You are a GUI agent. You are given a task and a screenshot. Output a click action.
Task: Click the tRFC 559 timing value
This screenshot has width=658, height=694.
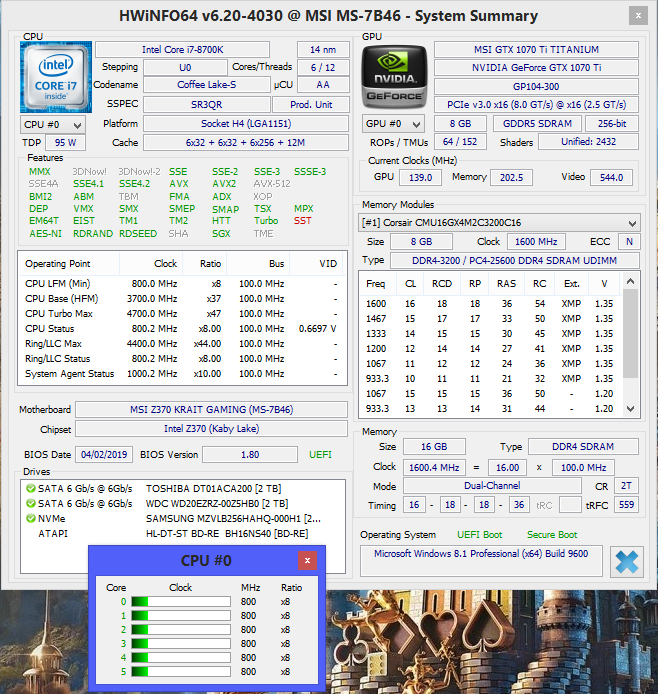point(626,505)
